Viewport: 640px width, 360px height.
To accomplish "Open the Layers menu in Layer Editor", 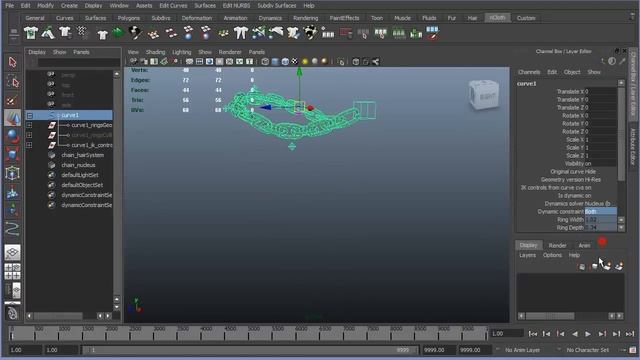I will (x=527, y=255).
